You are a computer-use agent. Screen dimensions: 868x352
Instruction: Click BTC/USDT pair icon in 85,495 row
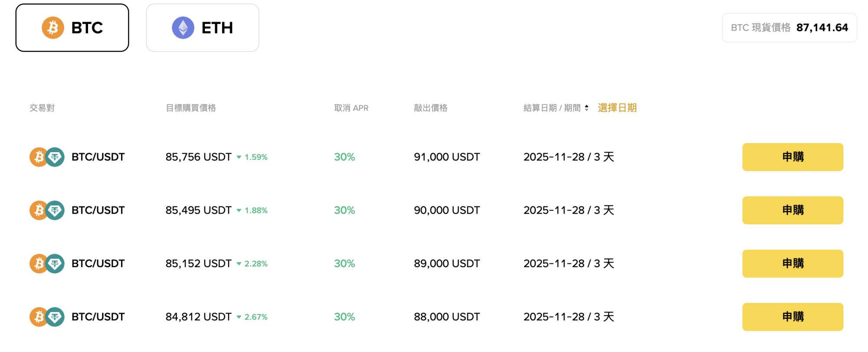coord(47,210)
